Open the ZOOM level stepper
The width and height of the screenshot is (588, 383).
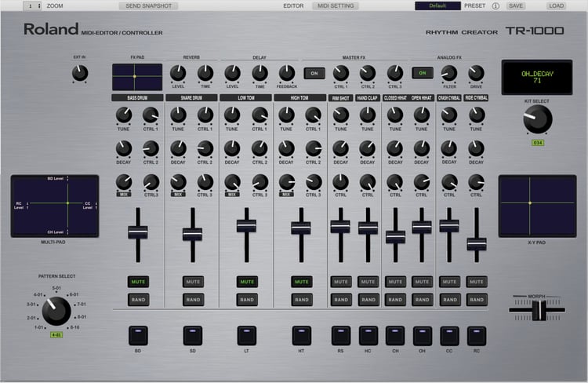(32, 5)
